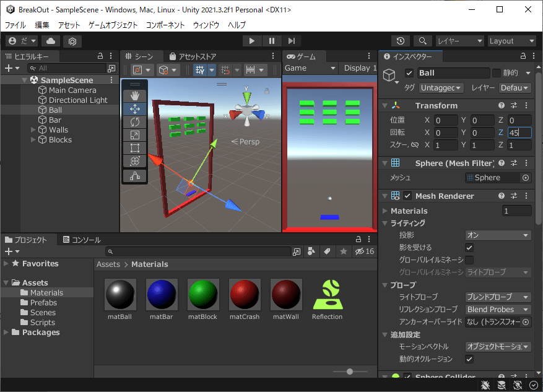Select the Hand (view) tool
Screen dimensions: 543x392
(135, 96)
